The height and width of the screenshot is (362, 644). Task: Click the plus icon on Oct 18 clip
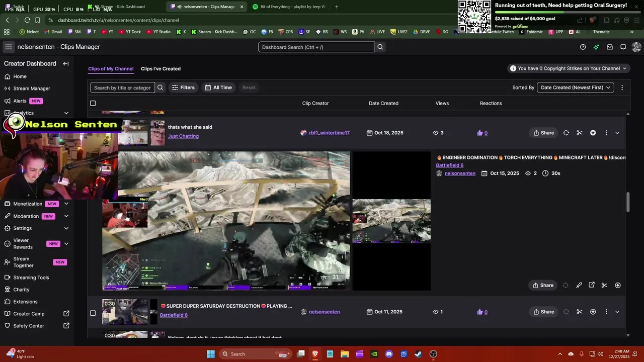593,133
